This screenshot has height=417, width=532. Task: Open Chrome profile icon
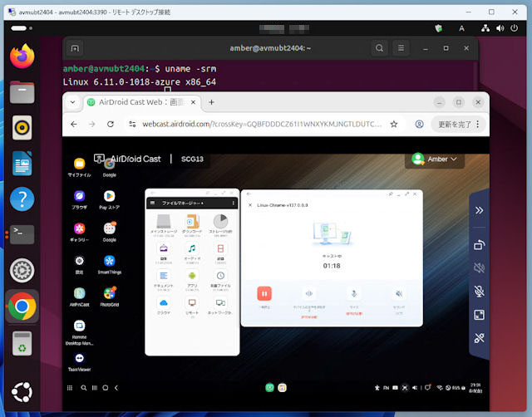(x=419, y=124)
